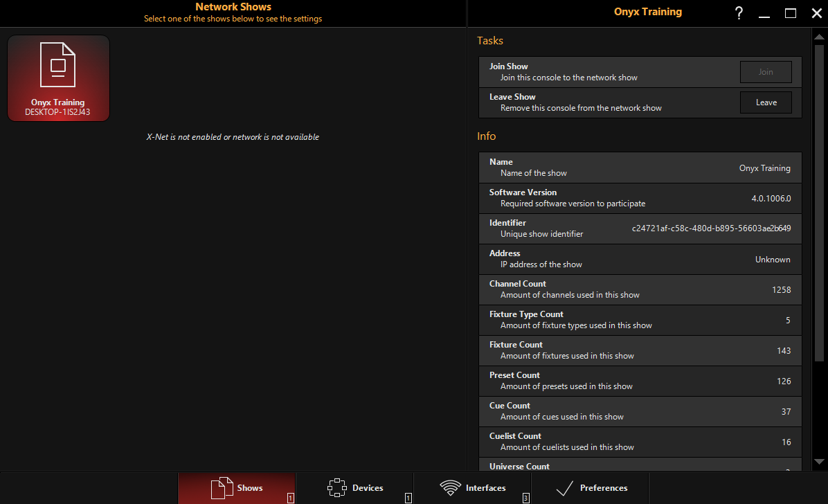Screen dimensions: 828x504
Task: Click the Channel Count row label
Action: click(517, 284)
